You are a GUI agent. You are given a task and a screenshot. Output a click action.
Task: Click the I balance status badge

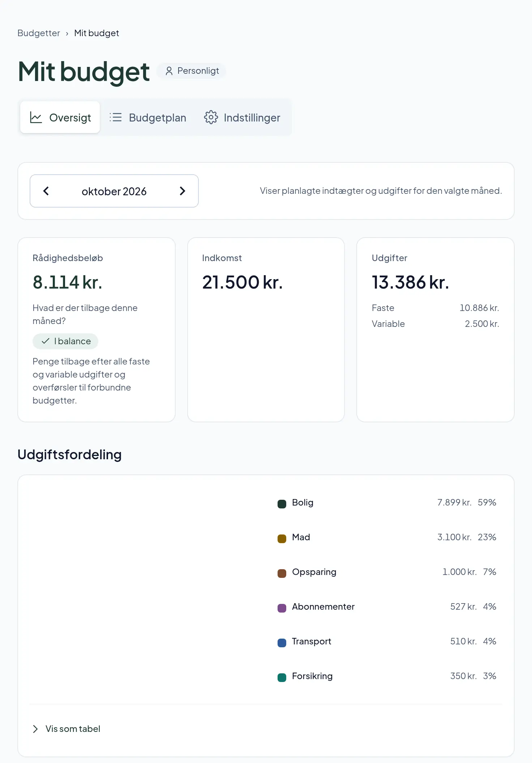65,341
